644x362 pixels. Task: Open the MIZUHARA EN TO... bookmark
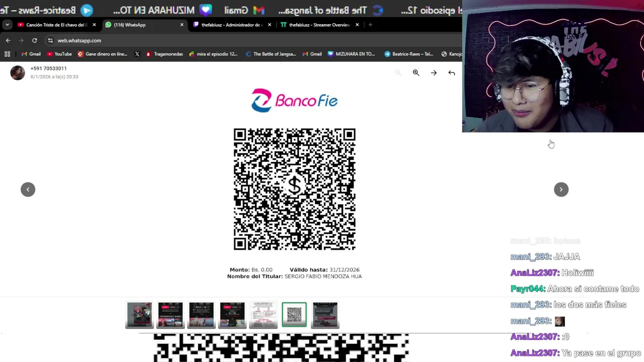tap(351, 54)
